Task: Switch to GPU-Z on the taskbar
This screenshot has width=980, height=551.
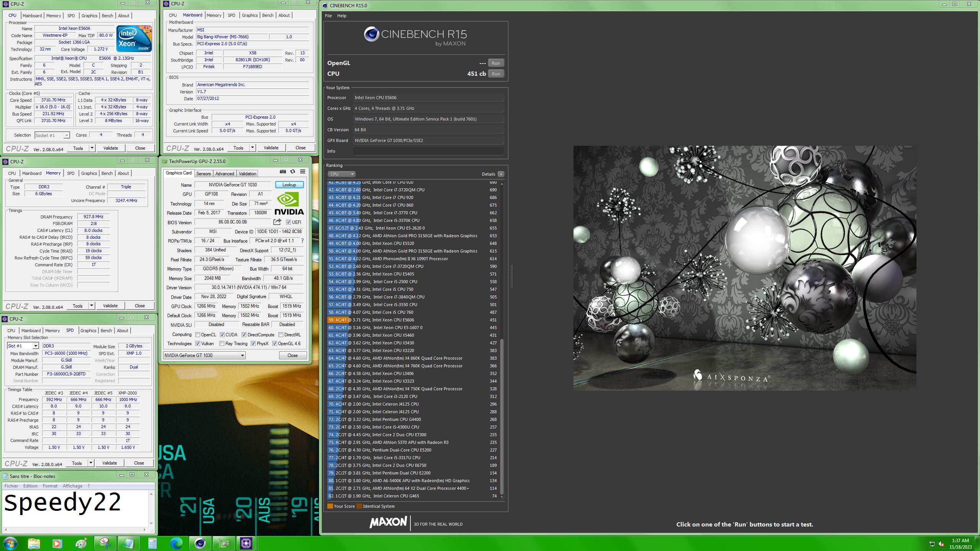Action: click(x=224, y=543)
